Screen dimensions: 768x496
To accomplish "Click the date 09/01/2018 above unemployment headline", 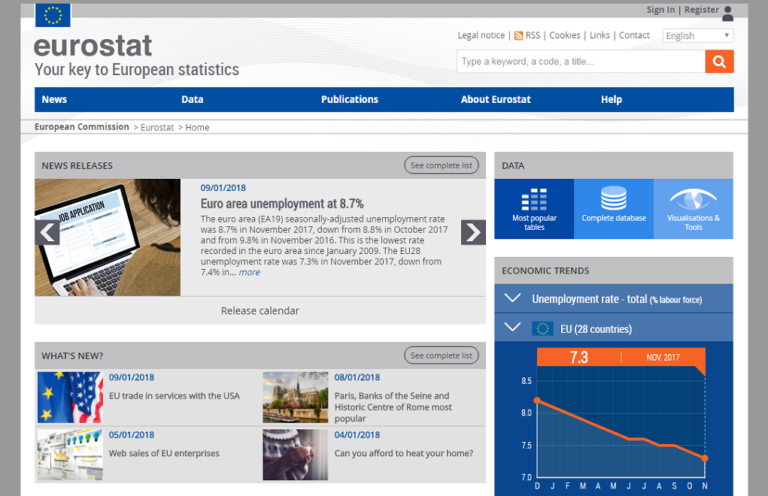I will 223,188.
